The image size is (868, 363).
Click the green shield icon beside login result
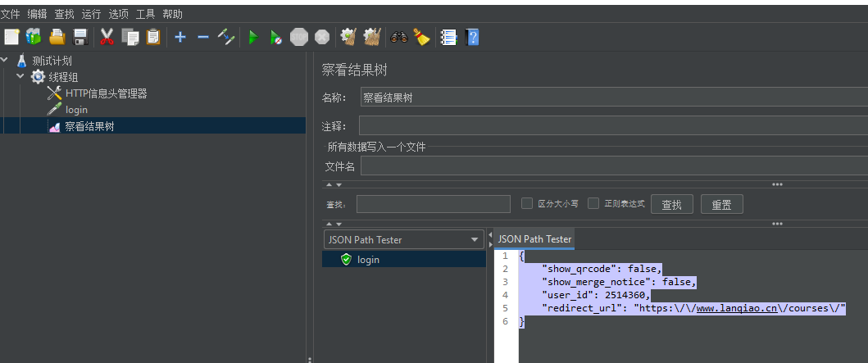coord(347,259)
